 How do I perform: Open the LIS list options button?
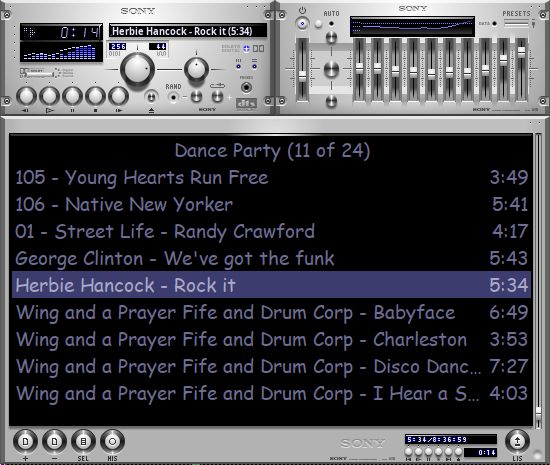(x=517, y=442)
